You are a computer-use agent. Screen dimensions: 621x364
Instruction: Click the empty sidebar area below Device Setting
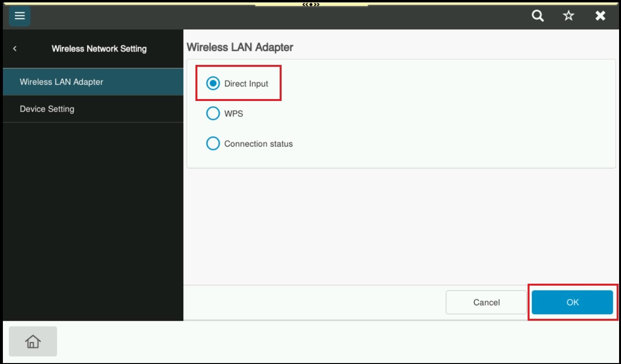tap(93, 216)
